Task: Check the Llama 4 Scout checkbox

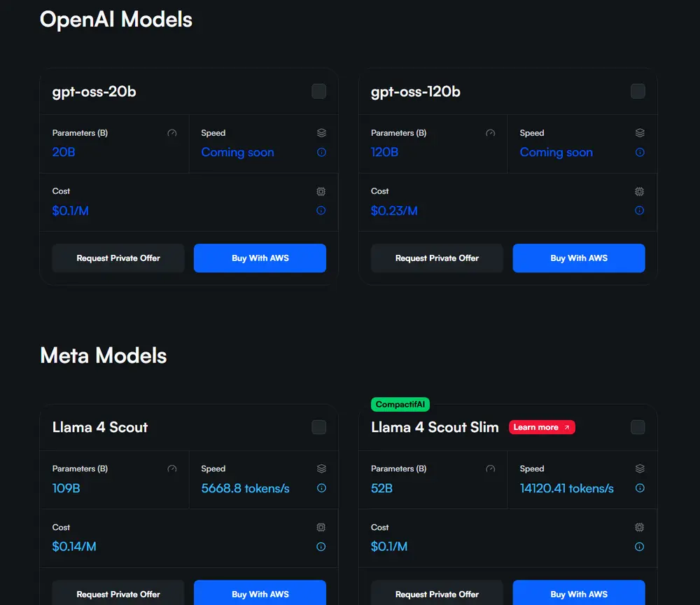Action: click(x=318, y=427)
